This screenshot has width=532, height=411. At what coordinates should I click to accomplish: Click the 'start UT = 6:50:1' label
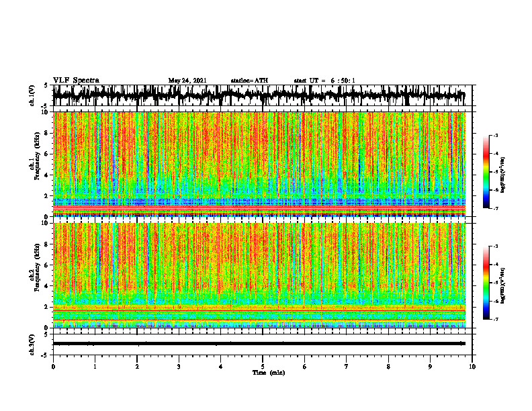(x=324, y=81)
